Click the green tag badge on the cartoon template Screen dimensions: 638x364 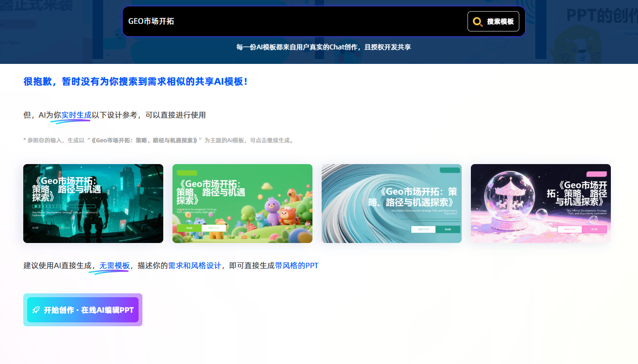(187, 173)
